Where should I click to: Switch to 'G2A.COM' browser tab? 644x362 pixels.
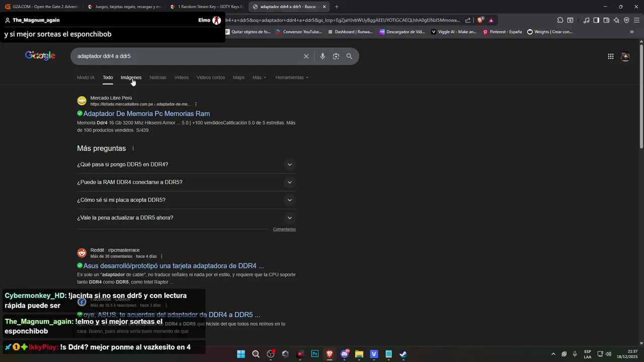tap(42, 7)
